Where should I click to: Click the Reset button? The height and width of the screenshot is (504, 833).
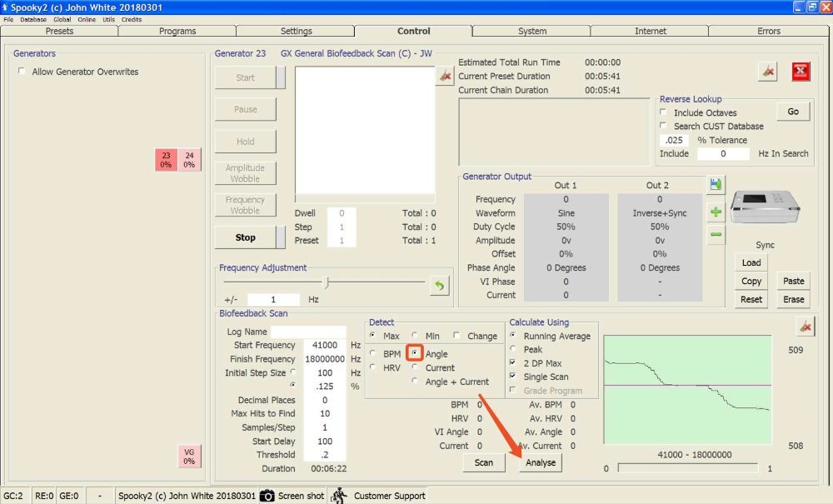[x=751, y=300]
